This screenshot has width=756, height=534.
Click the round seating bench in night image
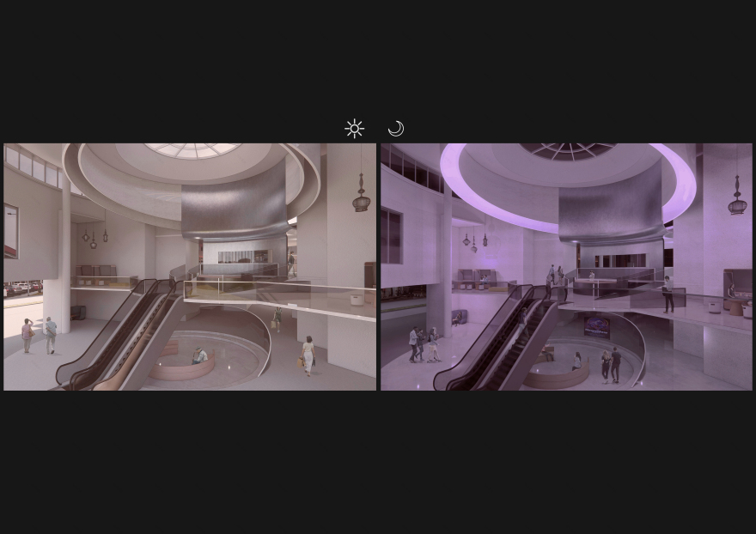point(557,374)
